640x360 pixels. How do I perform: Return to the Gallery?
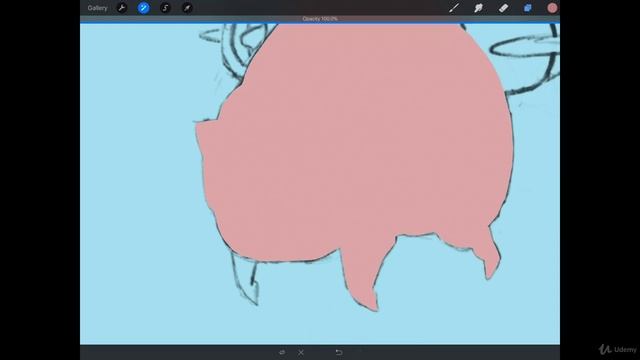97,8
